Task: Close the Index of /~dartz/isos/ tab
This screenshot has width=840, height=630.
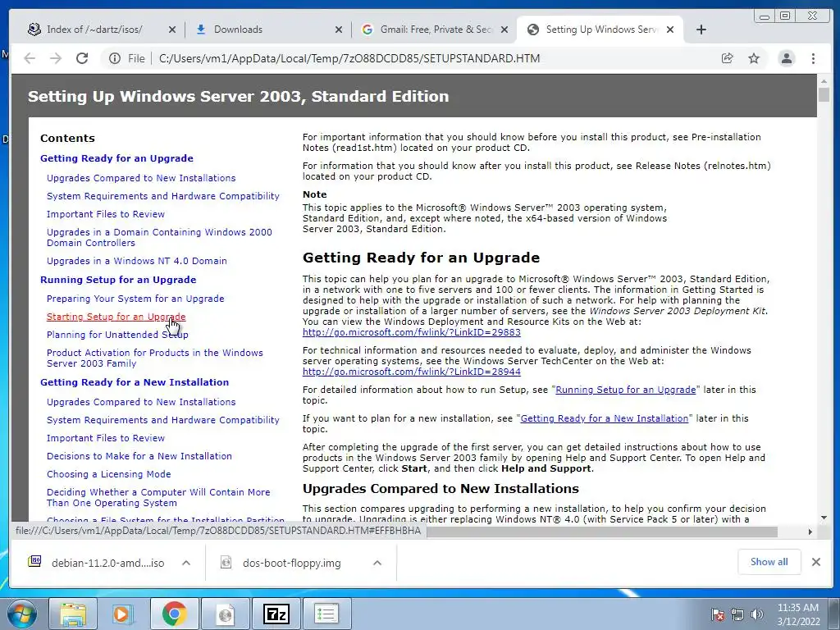Action: tap(172, 30)
